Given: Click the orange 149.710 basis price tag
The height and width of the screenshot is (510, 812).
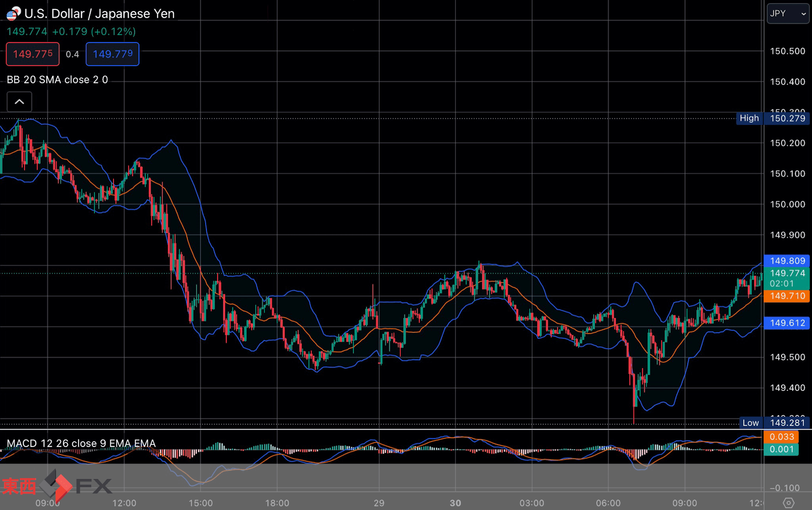Looking at the screenshot, I should (x=787, y=296).
